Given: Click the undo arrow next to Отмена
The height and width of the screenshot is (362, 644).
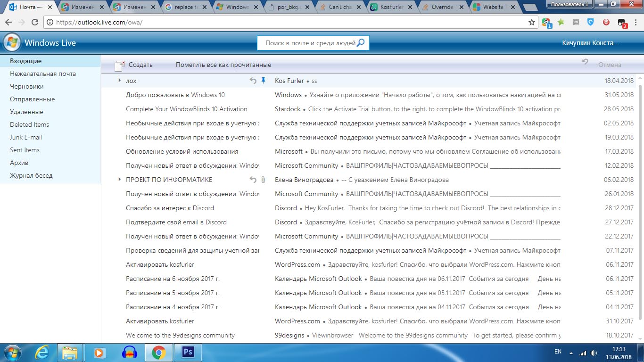Looking at the screenshot, I should [585, 62].
